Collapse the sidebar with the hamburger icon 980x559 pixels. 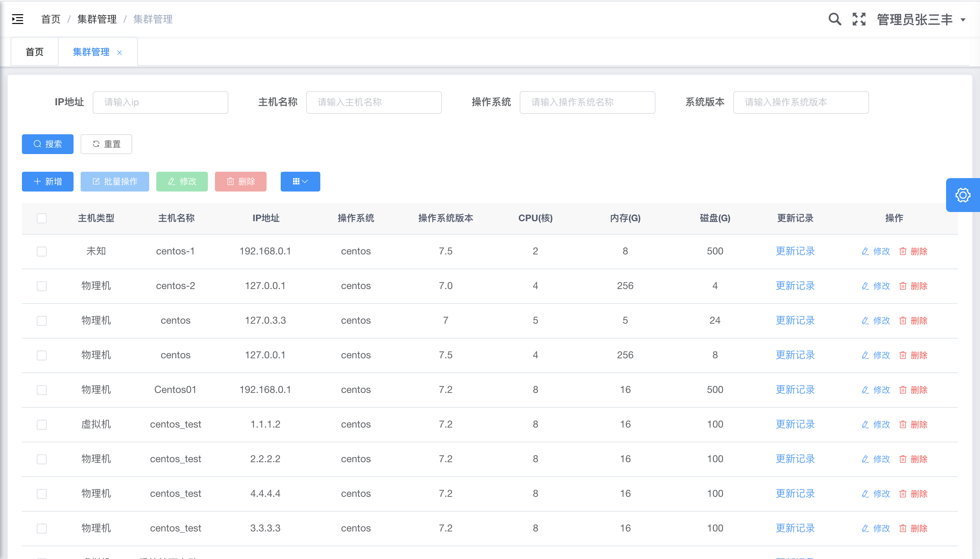coord(18,19)
